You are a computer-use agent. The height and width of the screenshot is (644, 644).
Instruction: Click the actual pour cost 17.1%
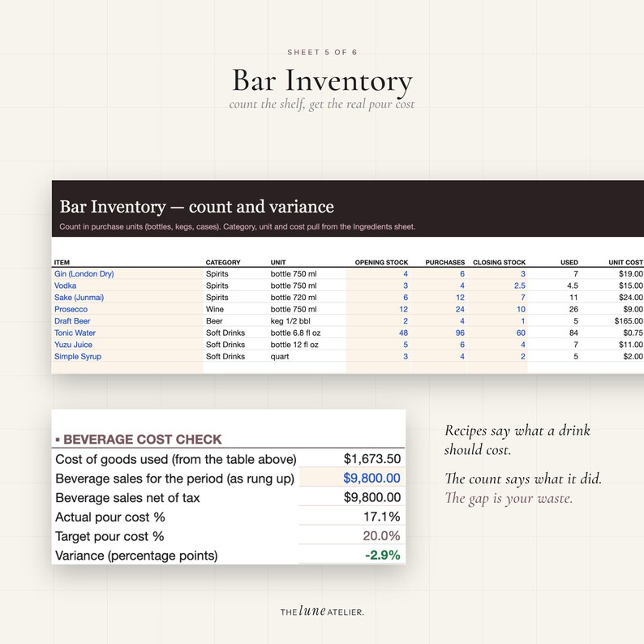381,517
